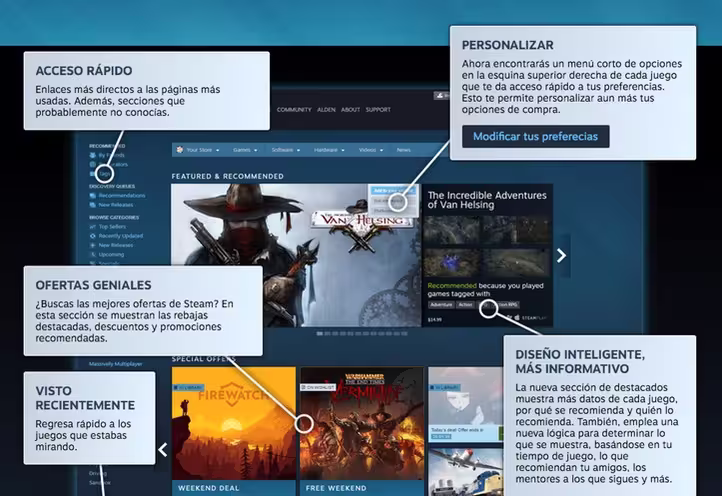Expand the Hardware dropdown menu
Screen dimensions: 722x496
click(329, 150)
